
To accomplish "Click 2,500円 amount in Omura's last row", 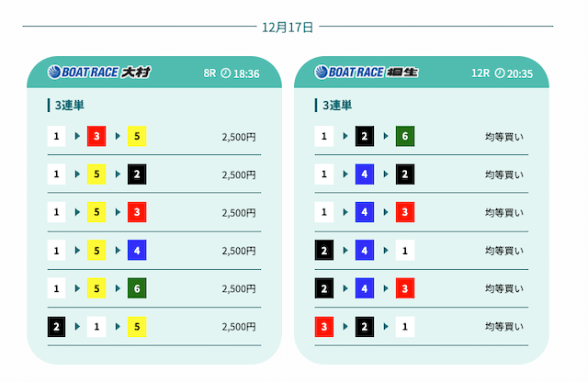I will 239,326.
